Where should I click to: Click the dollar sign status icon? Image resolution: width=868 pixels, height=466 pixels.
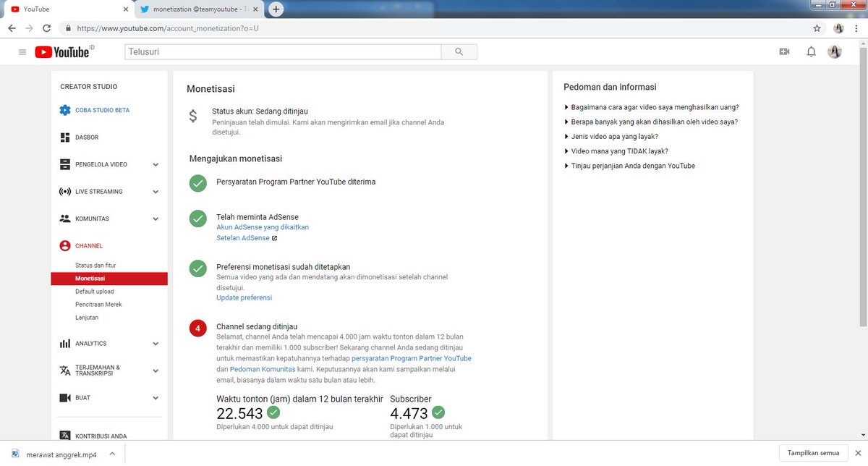click(x=192, y=116)
